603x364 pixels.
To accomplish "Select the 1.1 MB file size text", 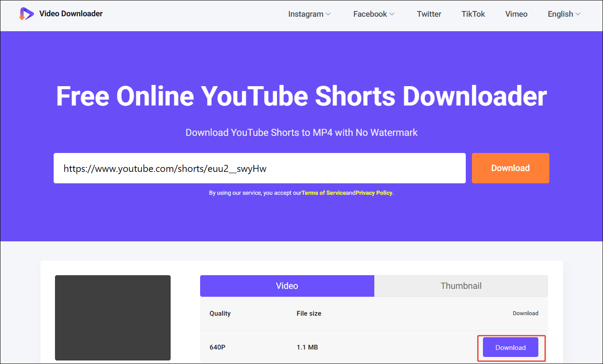I will tap(307, 347).
